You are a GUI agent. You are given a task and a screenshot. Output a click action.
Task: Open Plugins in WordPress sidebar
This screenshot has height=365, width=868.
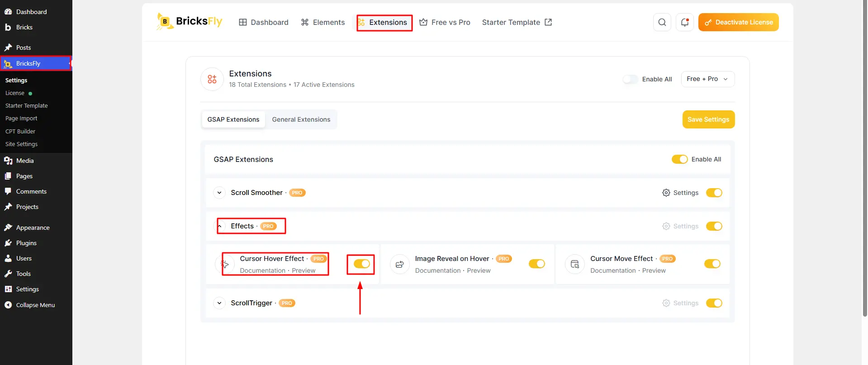click(x=26, y=243)
